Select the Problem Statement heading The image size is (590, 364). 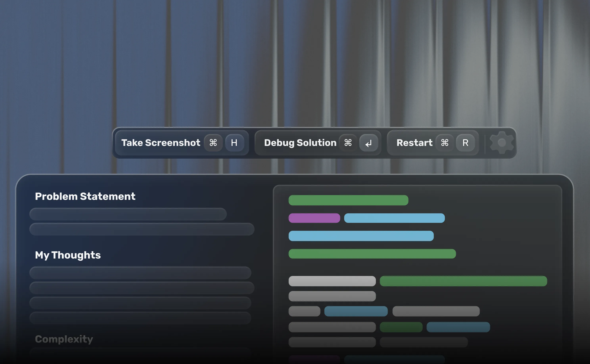(x=85, y=196)
